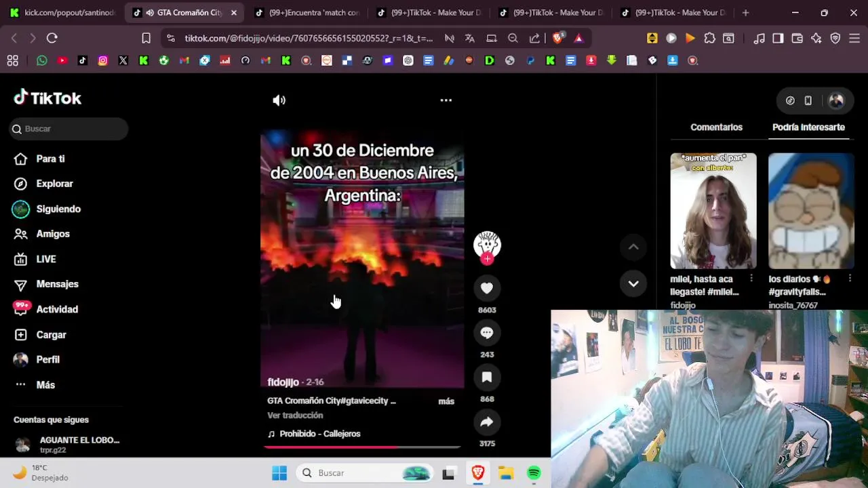Click the zoom out magnifier icon

(x=513, y=39)
